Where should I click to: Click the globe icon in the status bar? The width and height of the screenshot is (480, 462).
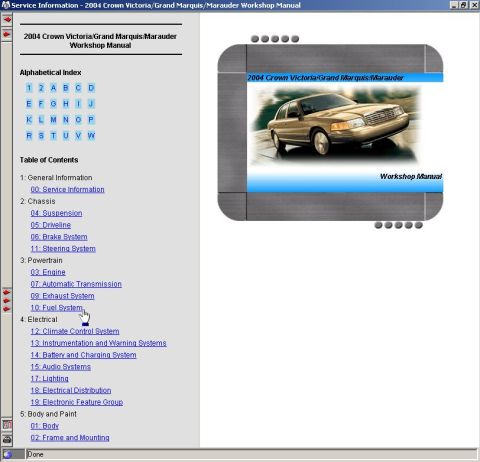click(8, 454)
